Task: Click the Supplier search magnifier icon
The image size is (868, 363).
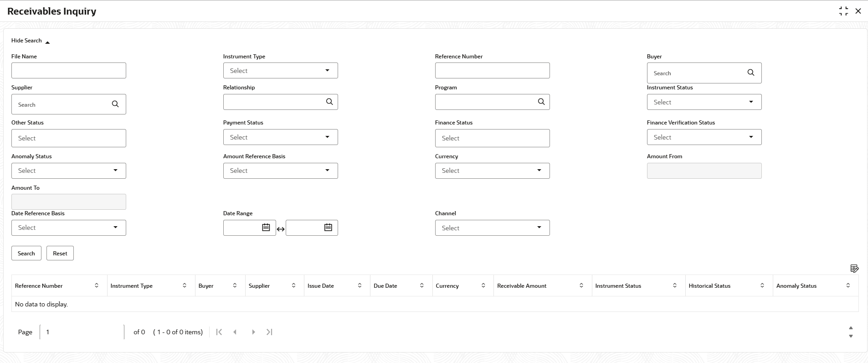Action: coord(115,104)
